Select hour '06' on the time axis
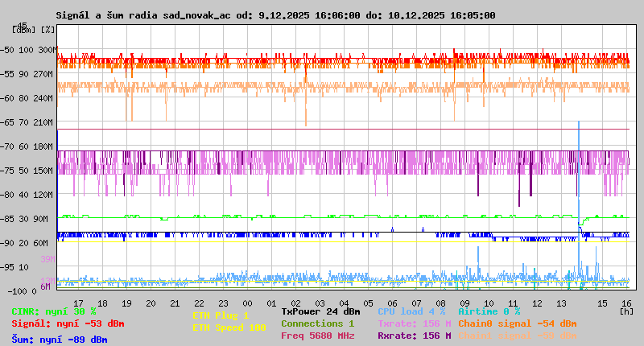This screenshot has width=644, height=346. (x=392, y=303)
